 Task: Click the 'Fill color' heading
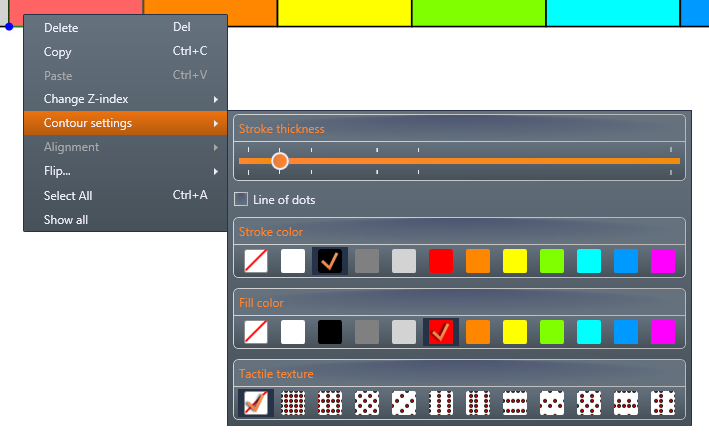pyautogui.click(x=261, y=303)
